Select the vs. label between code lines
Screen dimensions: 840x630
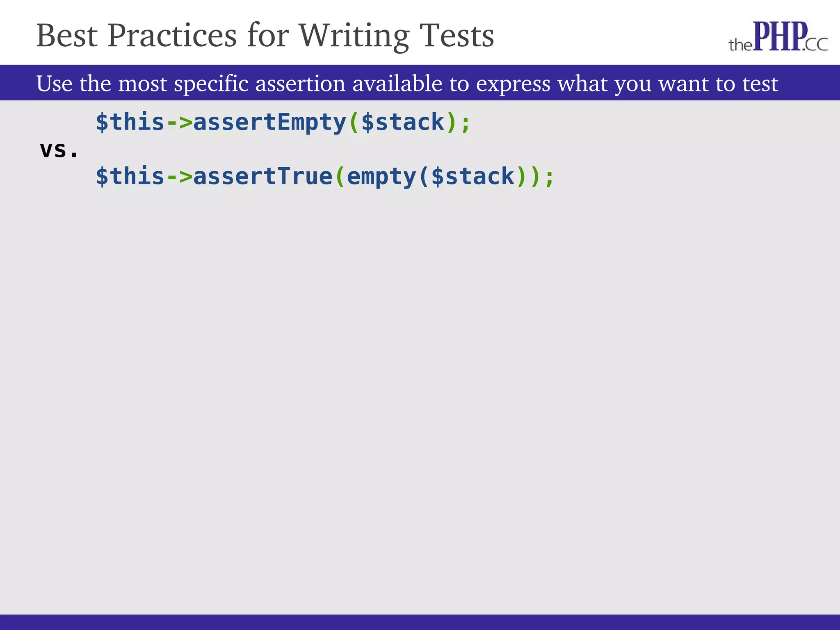59,150
